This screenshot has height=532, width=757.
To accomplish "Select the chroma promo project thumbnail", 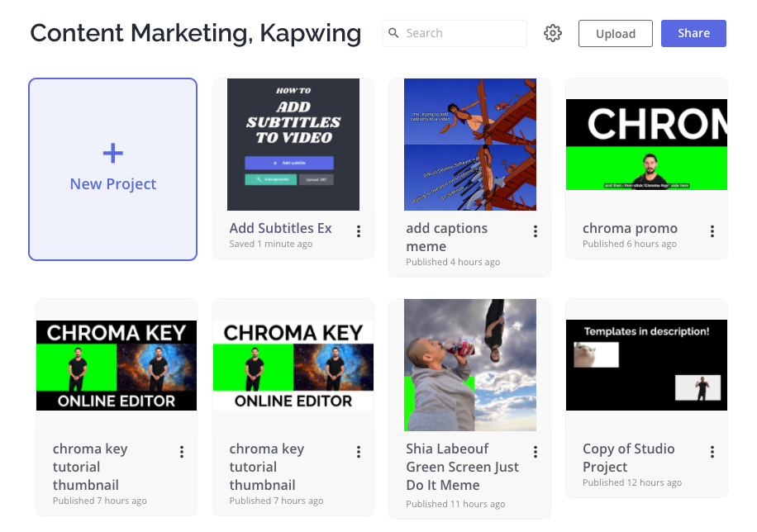I will (x=646, y=145).
